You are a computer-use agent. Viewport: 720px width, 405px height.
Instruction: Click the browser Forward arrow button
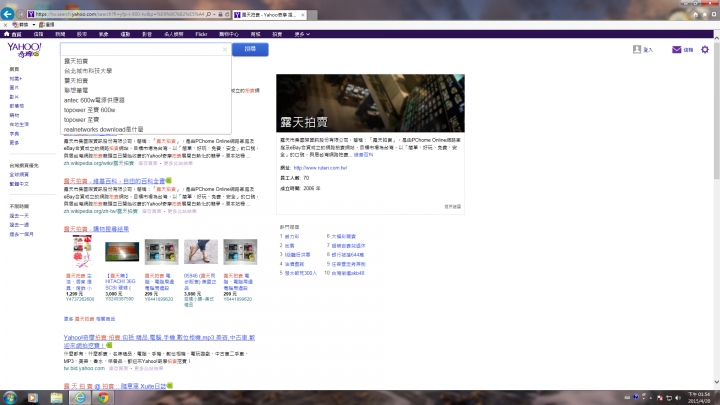point(21,14)
